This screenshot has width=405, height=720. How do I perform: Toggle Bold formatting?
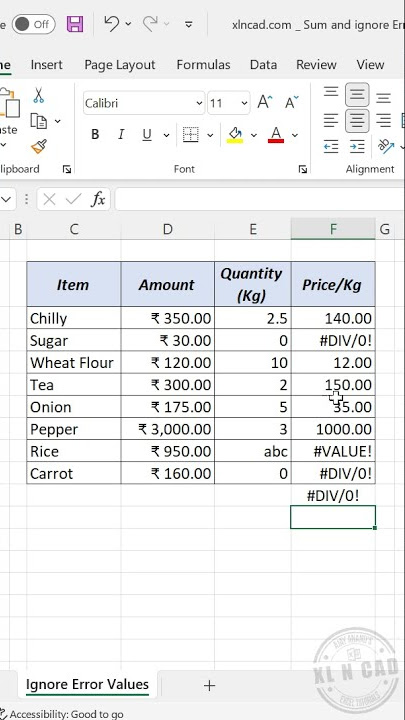(95, 135)
